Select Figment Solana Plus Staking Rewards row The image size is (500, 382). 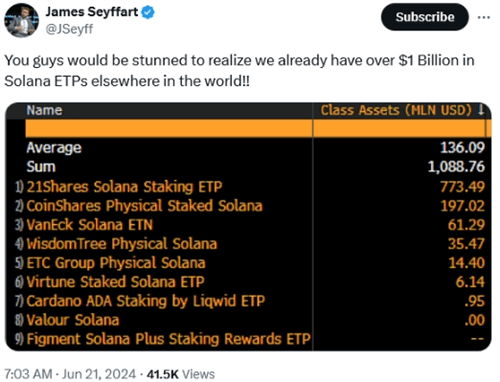point(249,339)
